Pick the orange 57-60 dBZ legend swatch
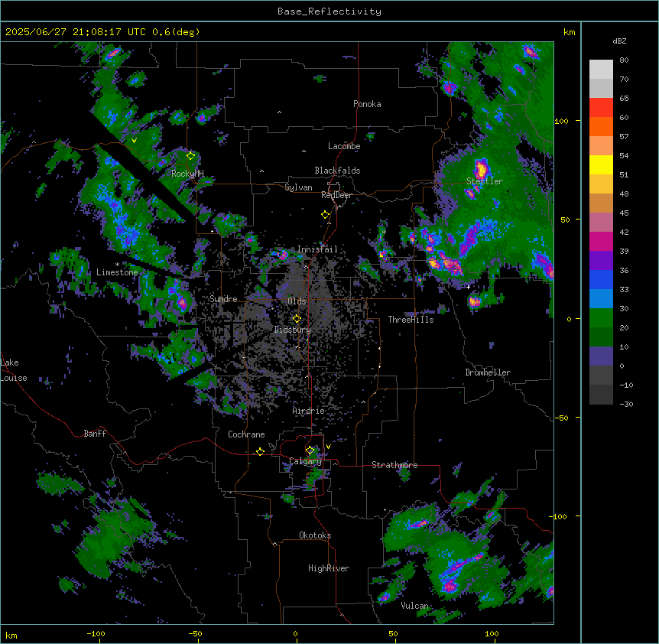 (601, 126)
